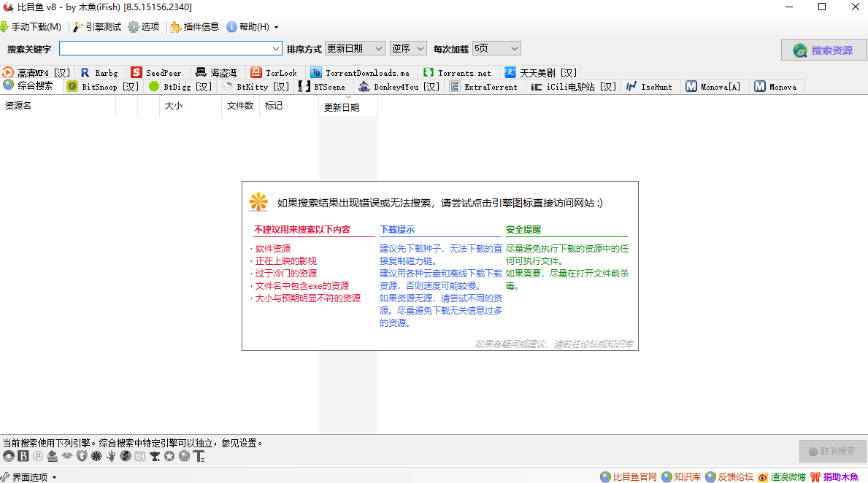Viewport: 868px width, 483px height.
Task: Switch to the plain Monova engine tab
Action: [775, 87]
